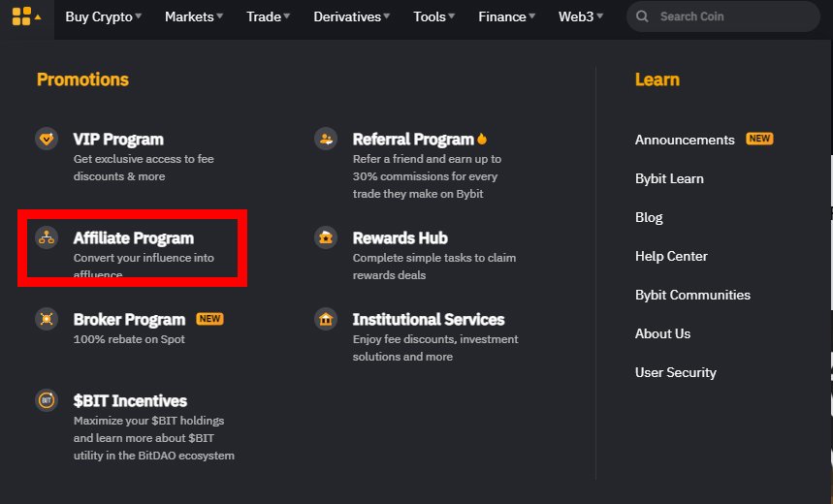Expand the Buy Crypto dropdown
The width and height of the screenshot is (833, 504).
tap(103, 16)
